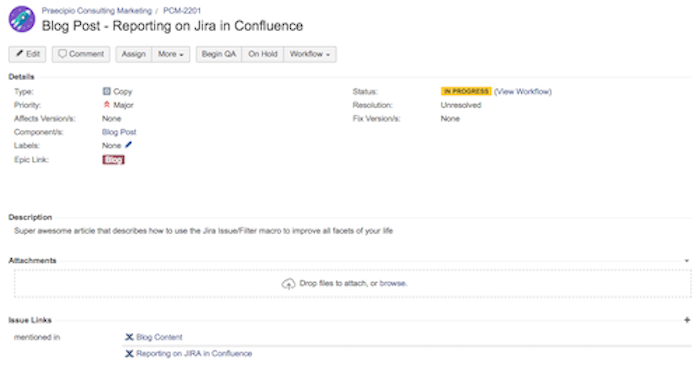This screenshot has height=374, width=700.
Task: Click the Begin QA transition button
Action: click(219, 54)
